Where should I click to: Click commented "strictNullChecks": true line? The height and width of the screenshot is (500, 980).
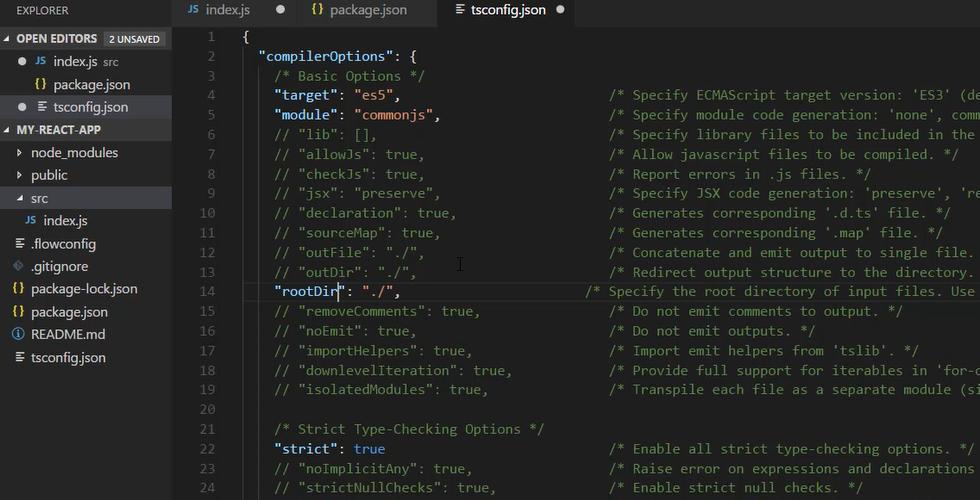(x=386, y=488)
